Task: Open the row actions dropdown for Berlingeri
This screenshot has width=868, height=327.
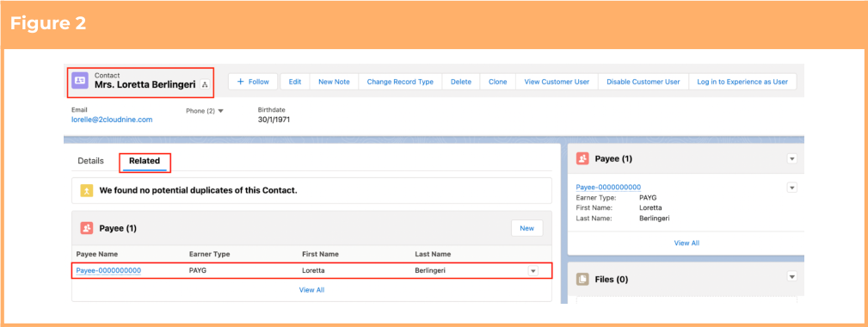Action: click(532, 271)
